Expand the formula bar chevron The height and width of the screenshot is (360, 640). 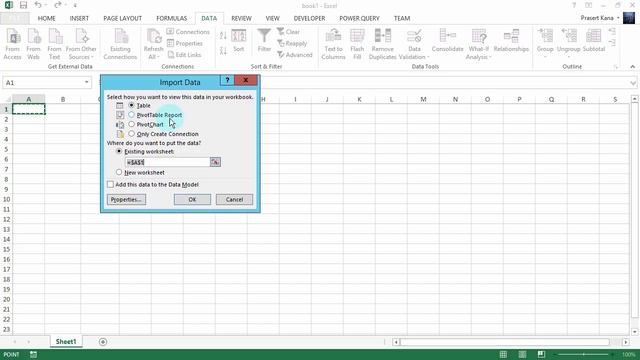633,83
